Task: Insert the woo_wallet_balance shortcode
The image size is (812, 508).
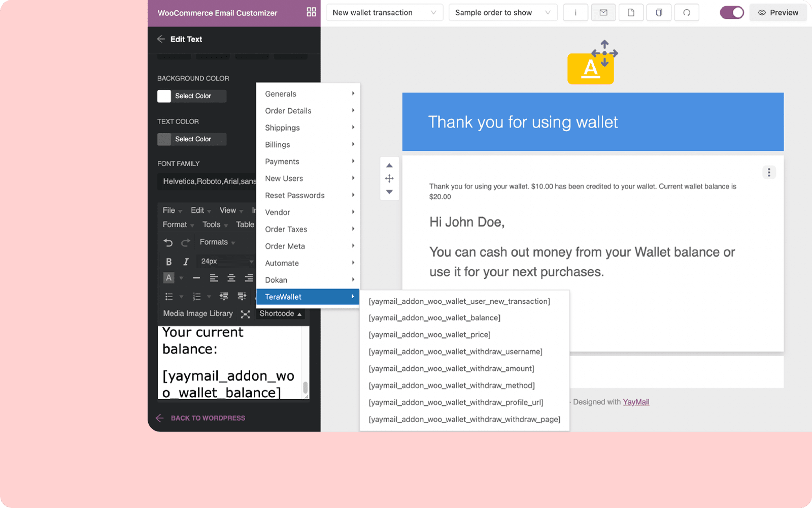Action: (434, 317)
